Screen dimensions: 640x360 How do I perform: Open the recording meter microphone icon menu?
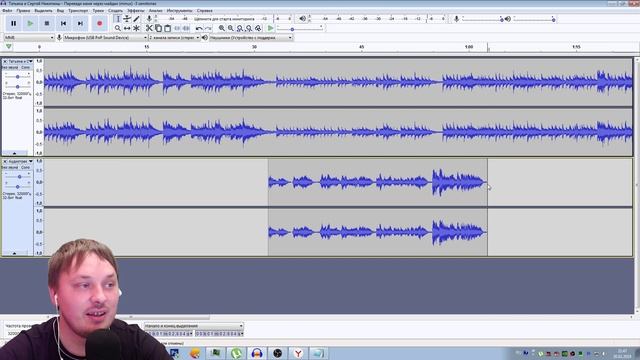pyautogui.click(x=149, y=19)
